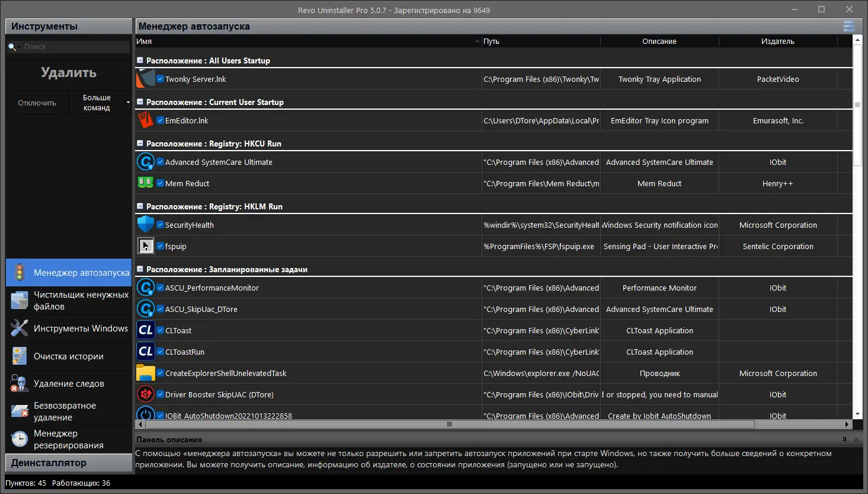The width and height of the screenshot is (868, 494).
Task: Click the vertical scrollbar thumb
Action: coord(857,105)
